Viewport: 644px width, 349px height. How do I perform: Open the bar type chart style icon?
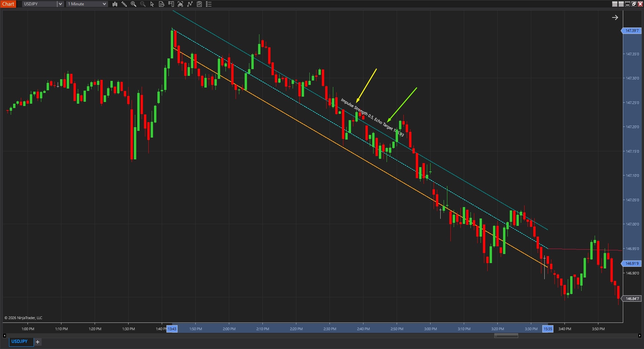(x=115, y=4)
